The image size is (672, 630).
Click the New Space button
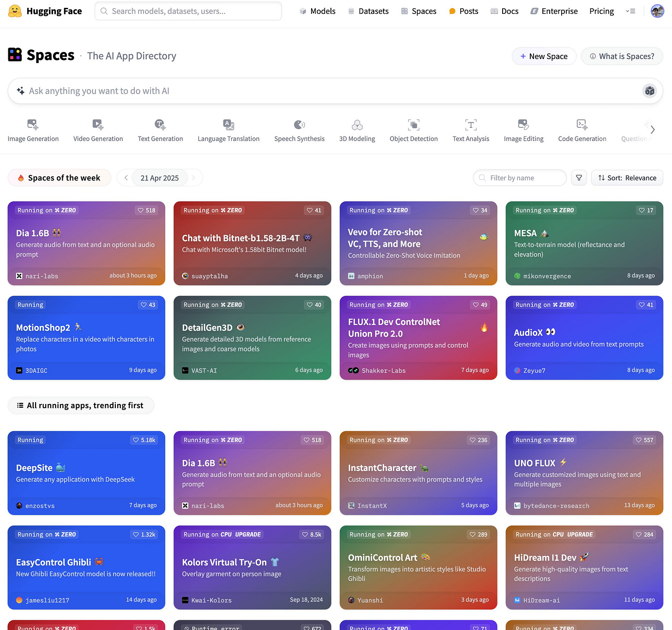click(x=544, y=56)
